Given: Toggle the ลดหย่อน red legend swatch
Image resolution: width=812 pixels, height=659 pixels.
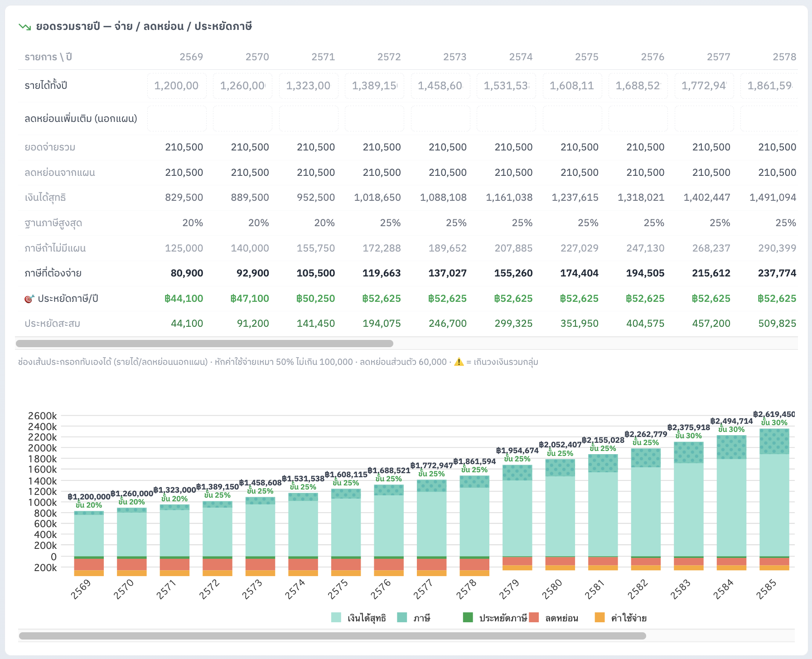Looking at the screenshot, I should pos(534,617).
